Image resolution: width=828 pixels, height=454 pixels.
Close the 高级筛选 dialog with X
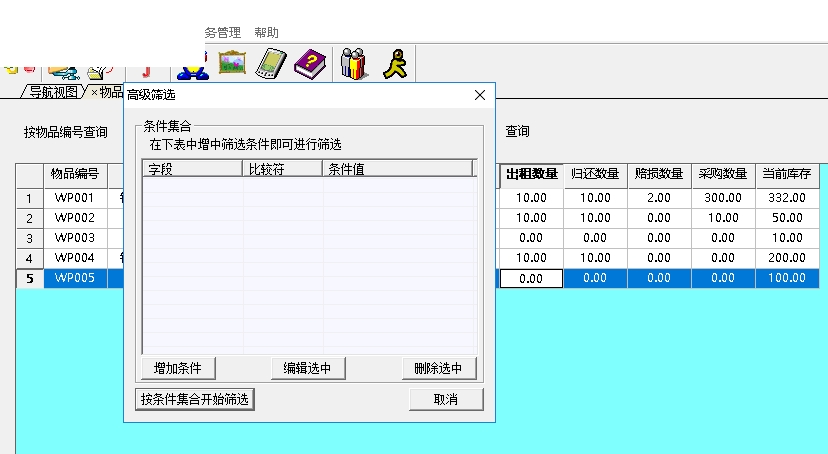[x=479, y=95]
